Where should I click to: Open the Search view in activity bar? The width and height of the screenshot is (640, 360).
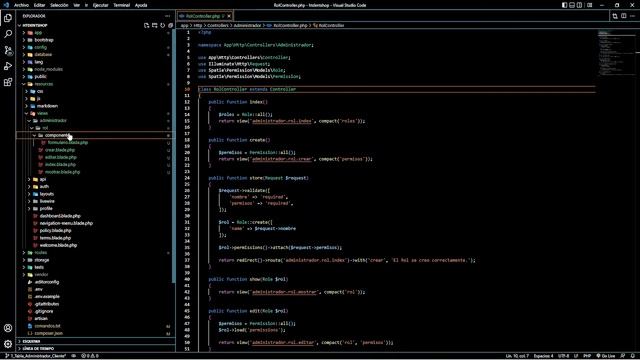click(8, 34)
